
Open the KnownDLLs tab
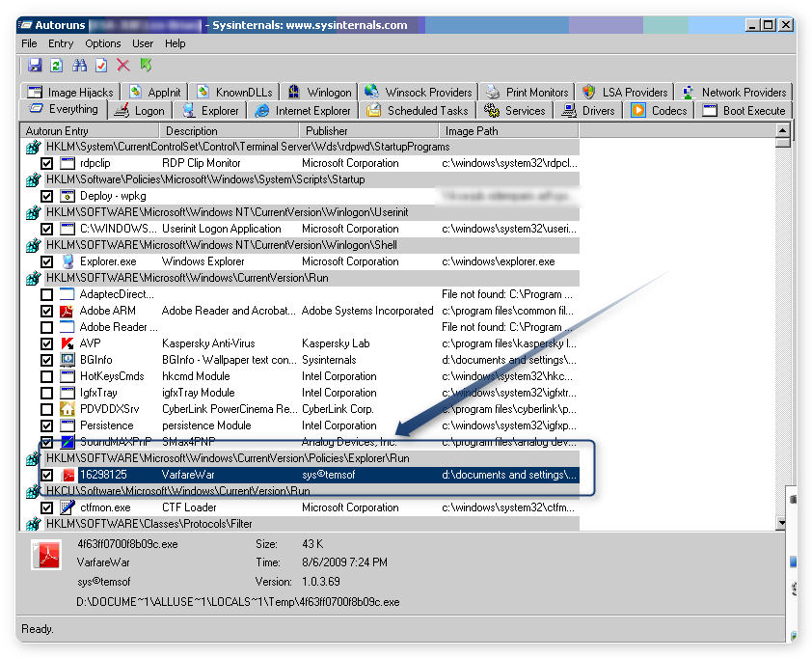(x=234, y=93)
